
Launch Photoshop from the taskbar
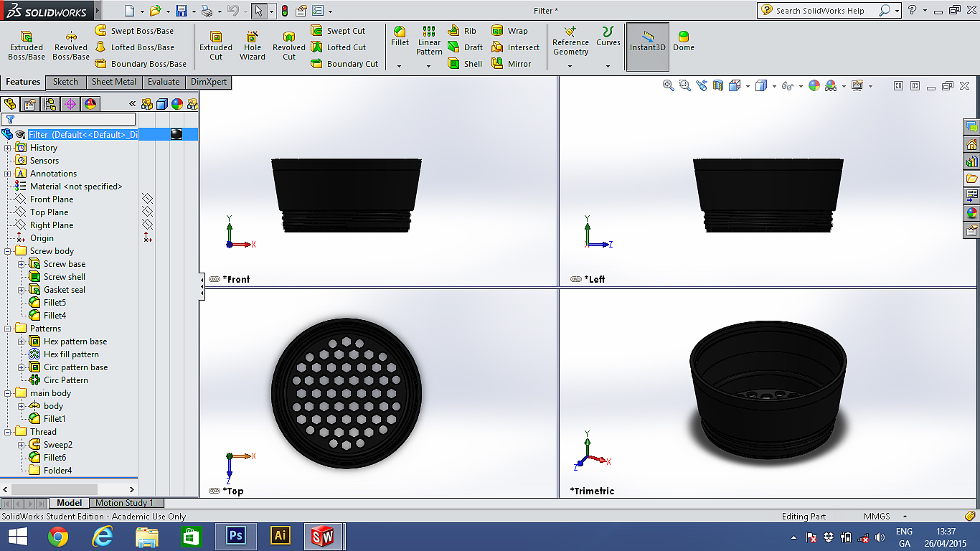coord(236,535)
